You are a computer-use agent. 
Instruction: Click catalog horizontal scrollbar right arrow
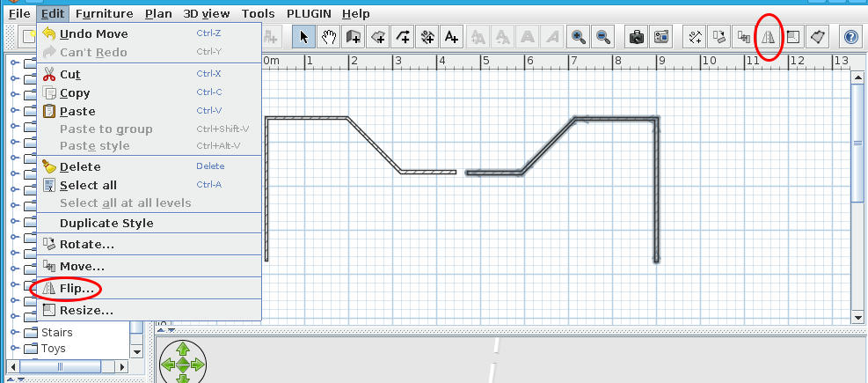click(x=122, y=366)
